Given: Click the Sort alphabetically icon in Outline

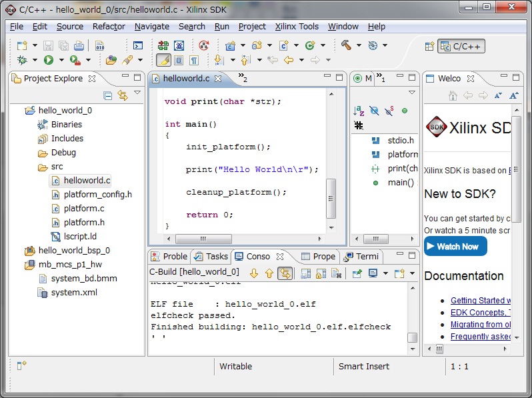Looking at the screenshot, I should click(x=359, y=111).
